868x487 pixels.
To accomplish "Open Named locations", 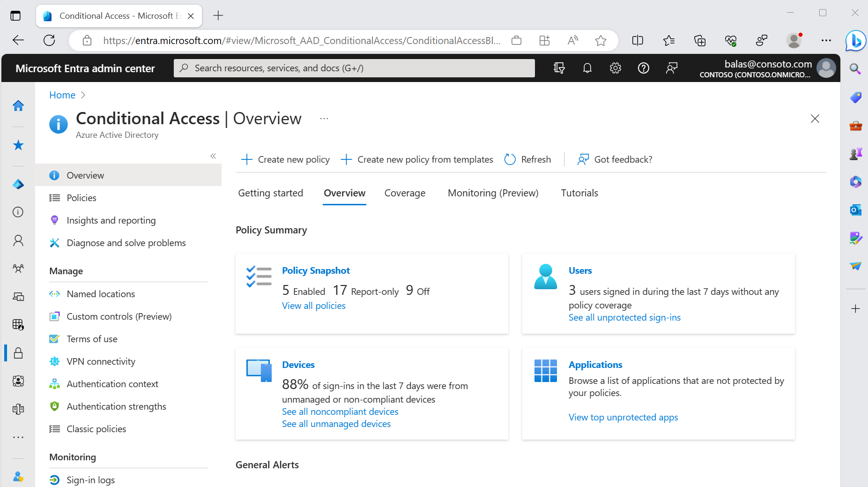I will (x=128, y=294).
